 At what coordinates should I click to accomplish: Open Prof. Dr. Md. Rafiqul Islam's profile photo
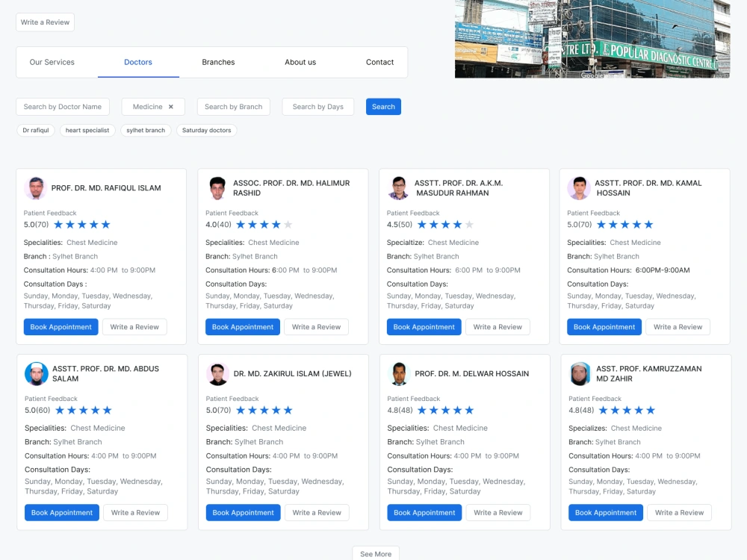(36, 188)
